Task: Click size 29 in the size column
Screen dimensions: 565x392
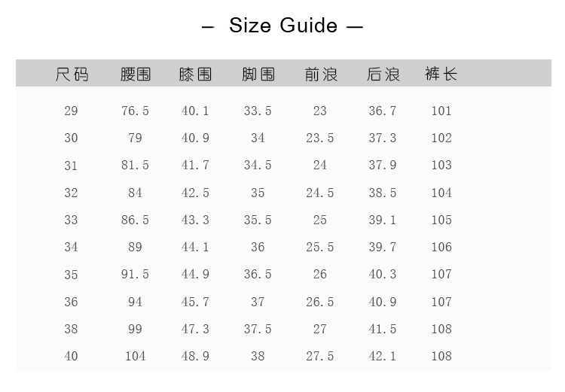Action: pos(71,111)
